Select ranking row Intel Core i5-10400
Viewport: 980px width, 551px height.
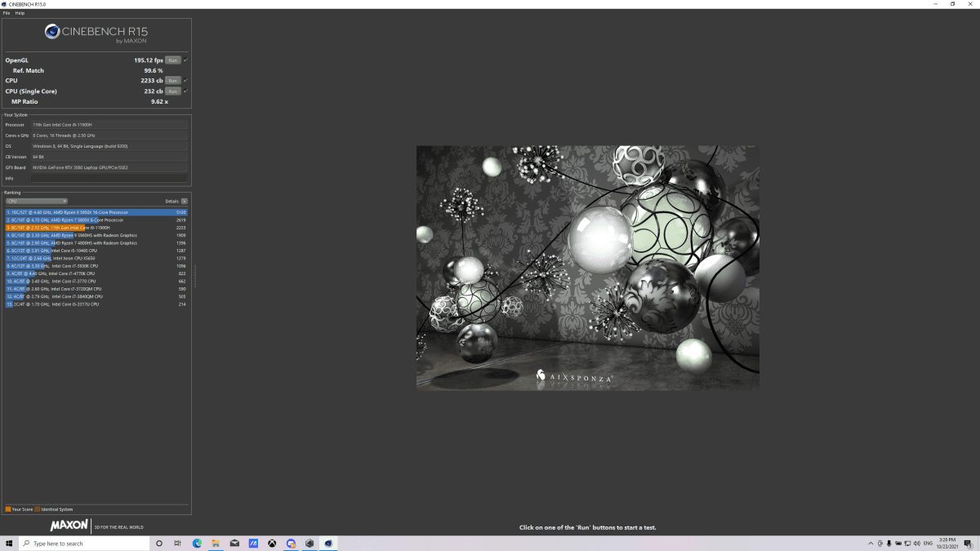(x=96, y=251)
